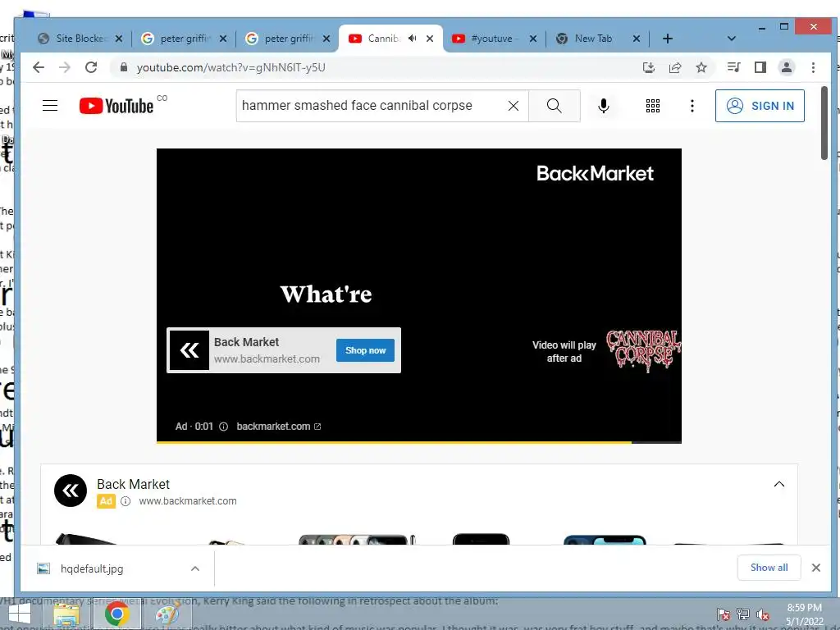Image resolution: width=840 pixels, height=630 pixels.
Task: Click www.backmarket.com under Back Market title
Action: click(x=188, y=501)
